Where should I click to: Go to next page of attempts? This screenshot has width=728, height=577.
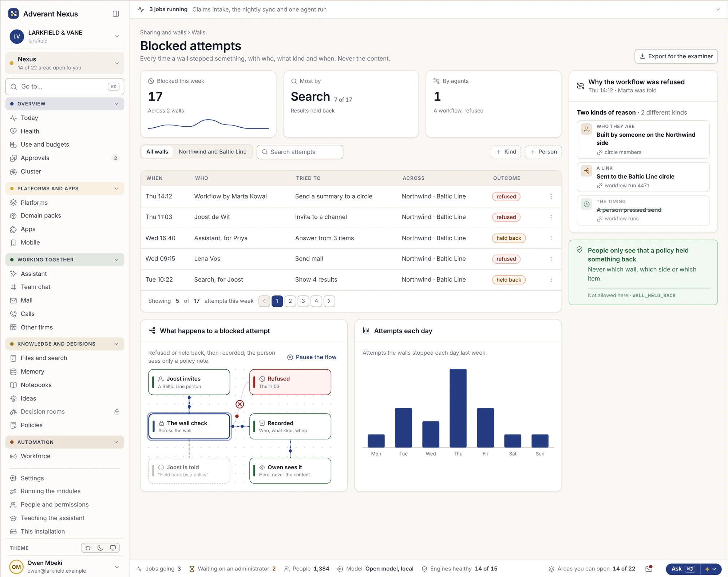click(x=329, y=301)
